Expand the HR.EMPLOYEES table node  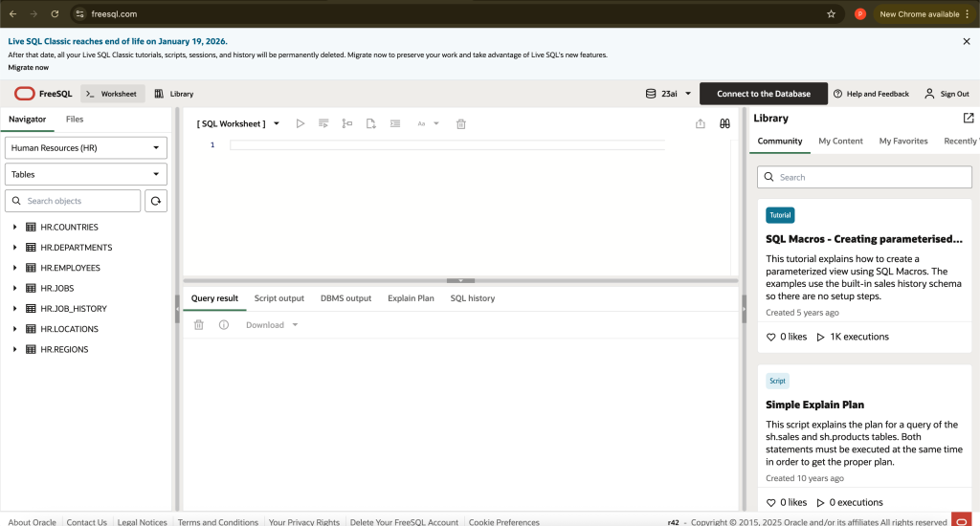[x=15, y=268]
